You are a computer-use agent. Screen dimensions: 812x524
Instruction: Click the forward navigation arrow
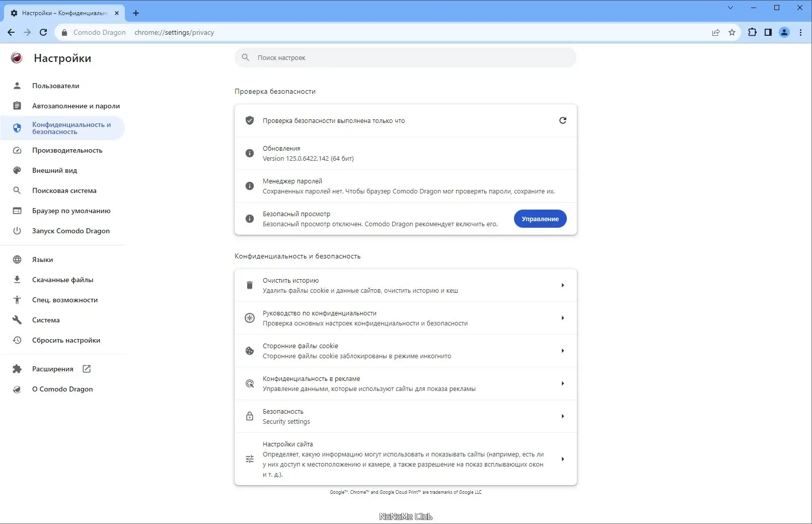tap(27, 32)
